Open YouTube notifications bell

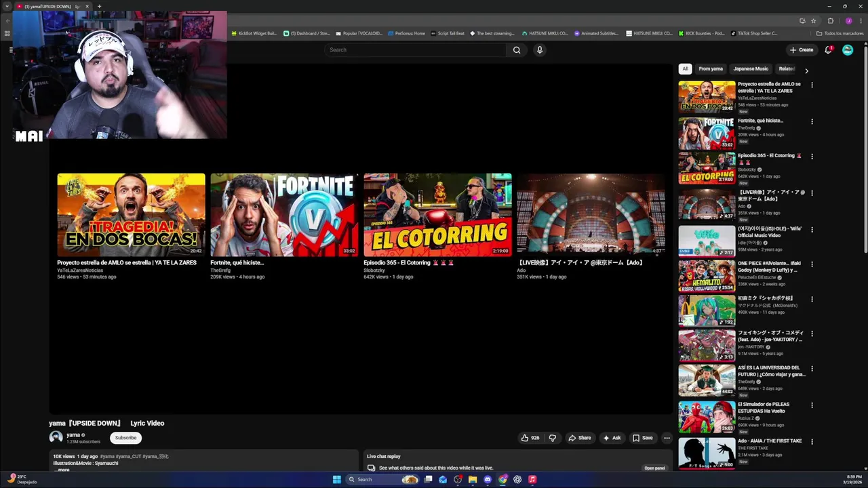tap(828, 49)
